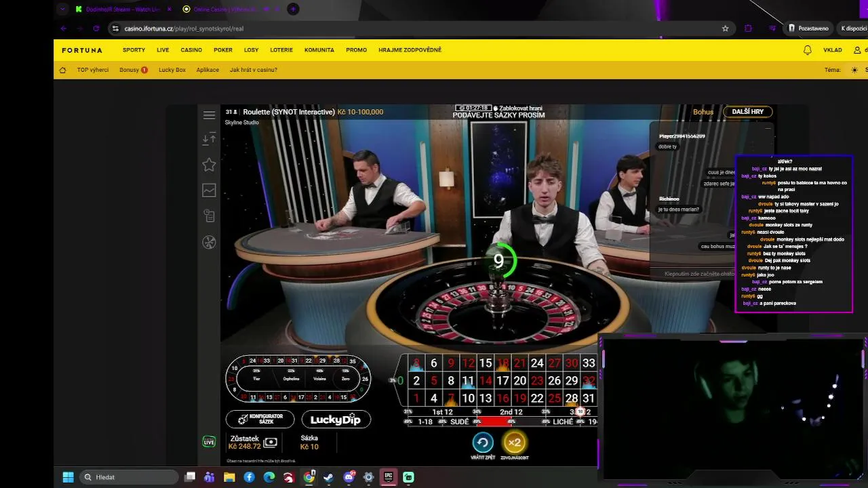Open the racetrack wheel icon in sidebar

tap(209, 242)
